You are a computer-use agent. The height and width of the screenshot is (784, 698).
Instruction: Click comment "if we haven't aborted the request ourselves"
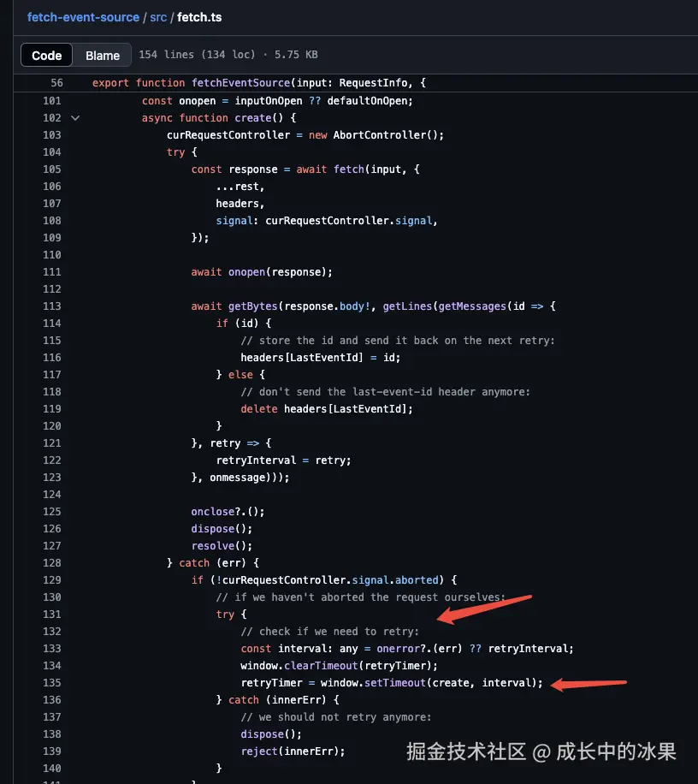coord(370,597)
